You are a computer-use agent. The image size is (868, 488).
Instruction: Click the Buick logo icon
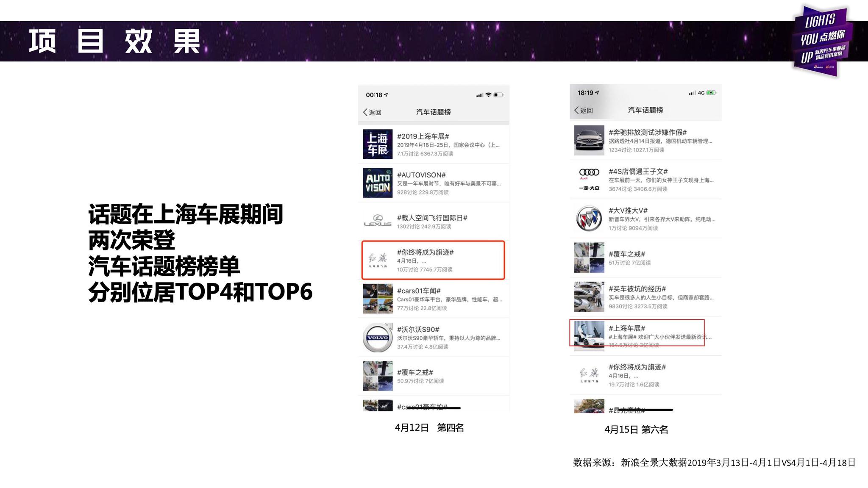589,219
